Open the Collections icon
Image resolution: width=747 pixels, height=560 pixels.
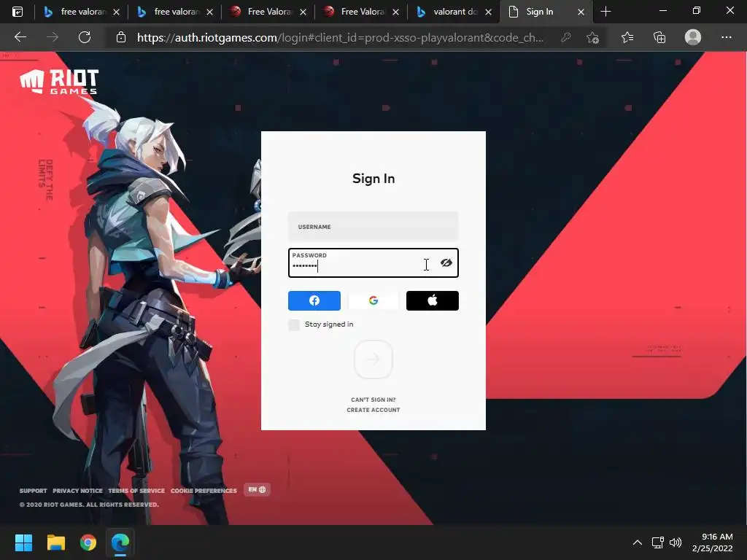pyautogui.click(x=659, y=37)
